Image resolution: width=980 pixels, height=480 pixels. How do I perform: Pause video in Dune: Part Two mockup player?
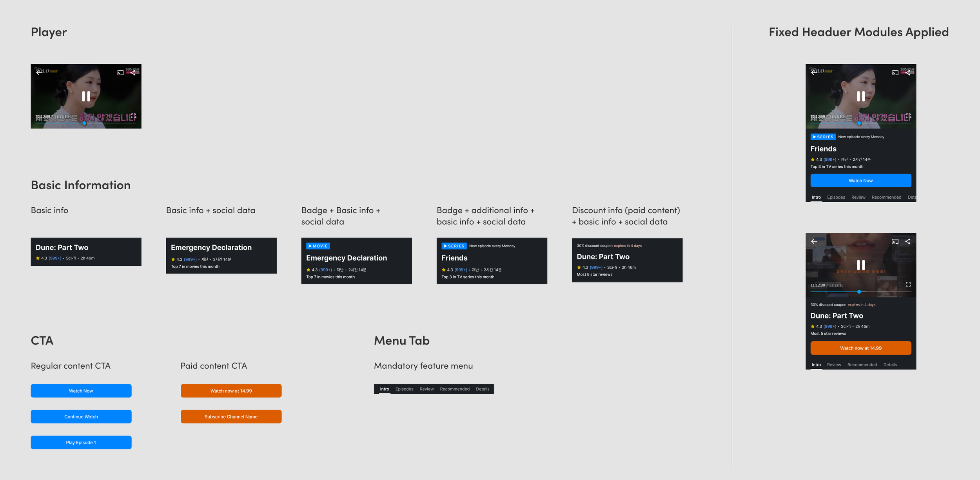pyautogui.click(x=860, y=265)
